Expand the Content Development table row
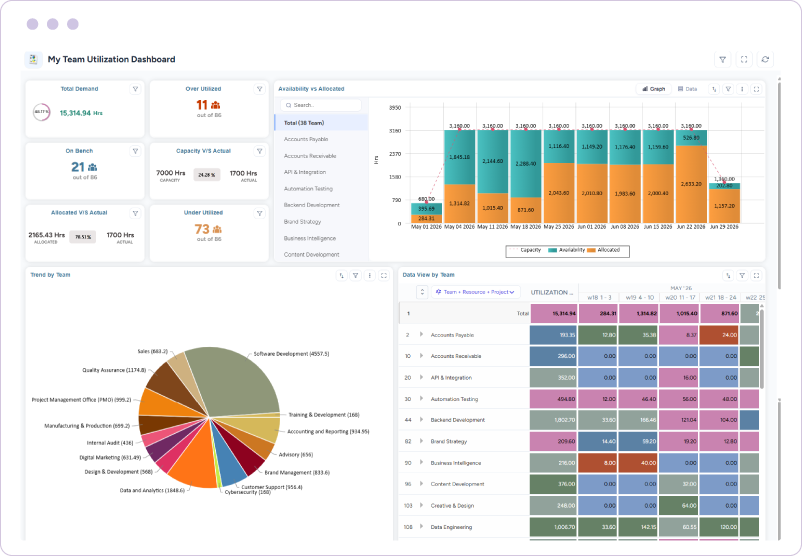The width and height of the screenshot is (802, 556). point(421,483)
